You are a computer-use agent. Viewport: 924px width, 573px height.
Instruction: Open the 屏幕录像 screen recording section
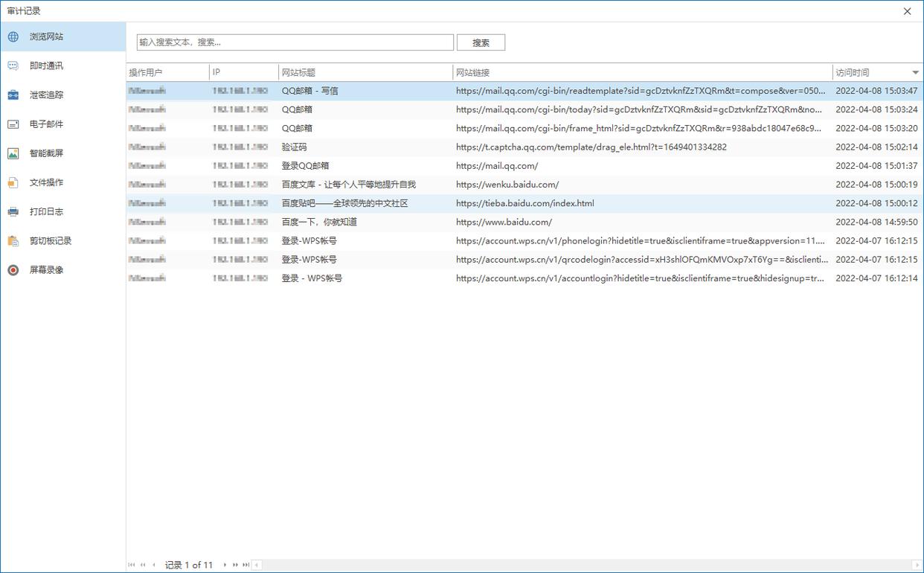click(46, 269)
